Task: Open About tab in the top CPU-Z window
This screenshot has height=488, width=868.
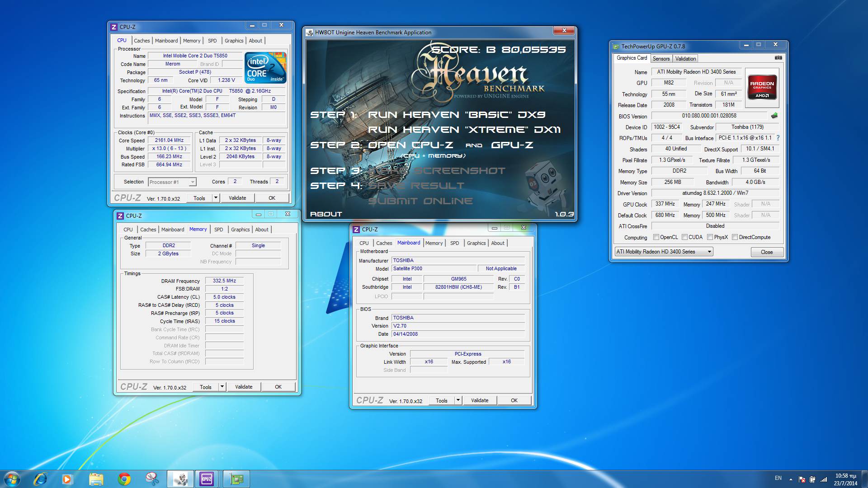Action: 255,41
